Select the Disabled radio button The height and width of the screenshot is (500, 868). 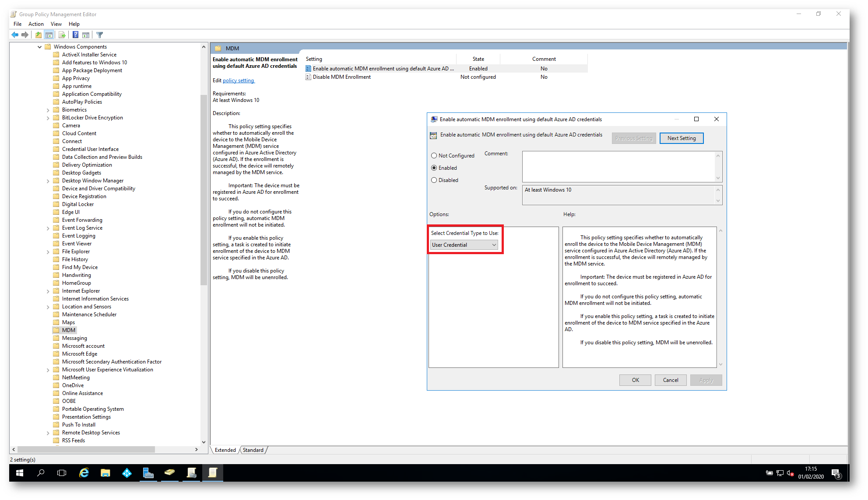434,180
